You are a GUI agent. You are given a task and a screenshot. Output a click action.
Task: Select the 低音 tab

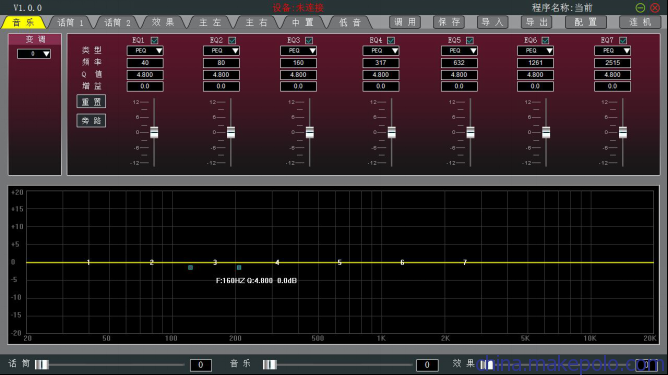[350, 22]
